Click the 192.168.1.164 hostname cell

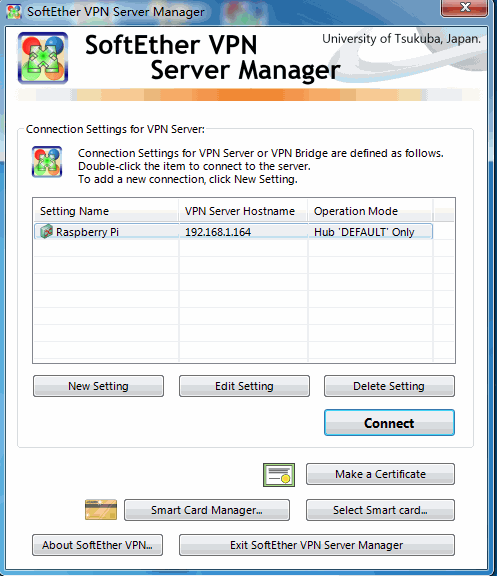point(218,232)
